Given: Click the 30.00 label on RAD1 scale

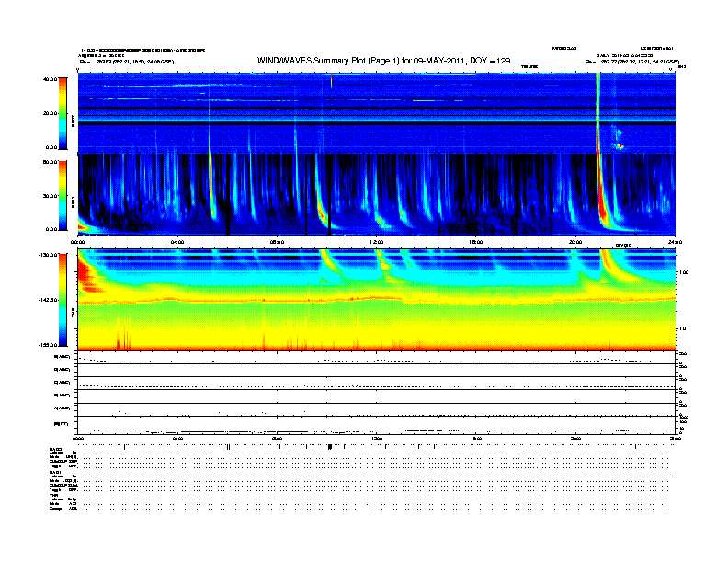Looking at the screenshot, I should pyautogui.click(x=50, y=196).
